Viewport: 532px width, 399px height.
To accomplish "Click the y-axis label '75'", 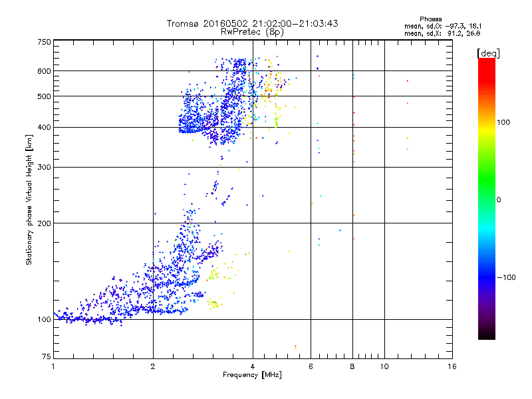I will 47,356.
